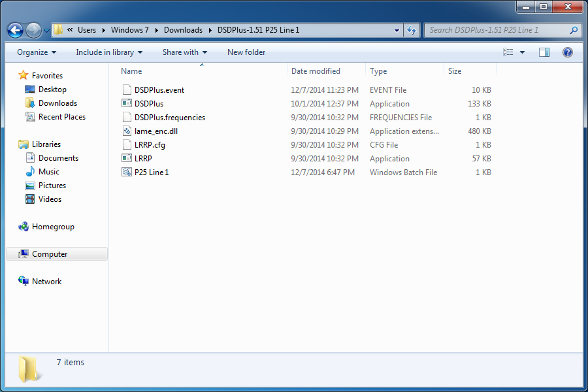The image size is (588, 392).
Task: Select the LRRP application icon
Action: click(127, 158)
